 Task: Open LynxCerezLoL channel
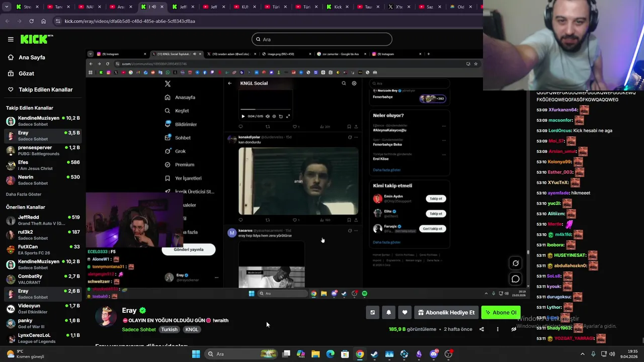(43, 338)
